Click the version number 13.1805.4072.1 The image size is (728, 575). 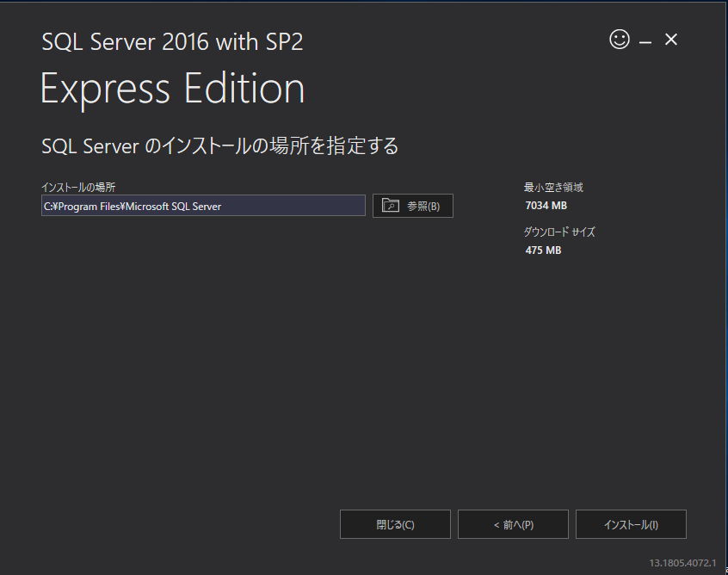click(682, 562)
